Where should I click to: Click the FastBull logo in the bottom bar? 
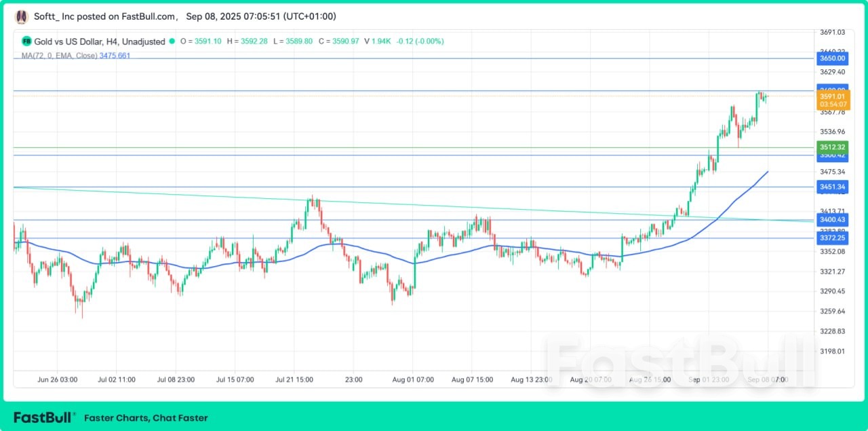tap(43, 418)
